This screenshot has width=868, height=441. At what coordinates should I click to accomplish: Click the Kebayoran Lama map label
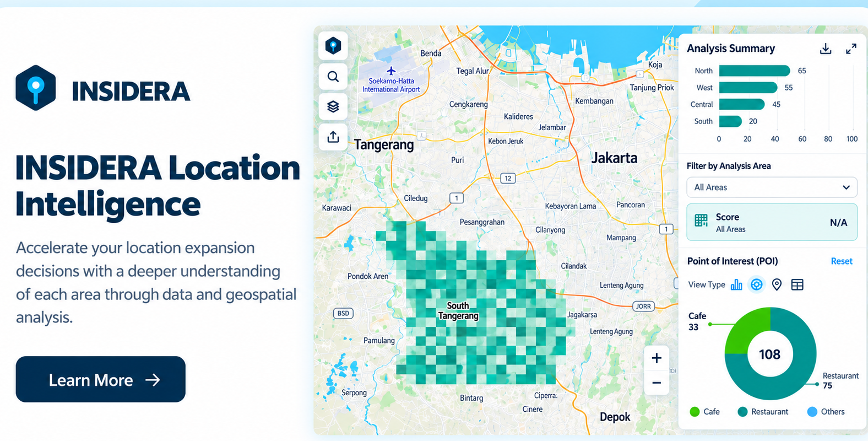pyautogui.click(x=571, y=206)
